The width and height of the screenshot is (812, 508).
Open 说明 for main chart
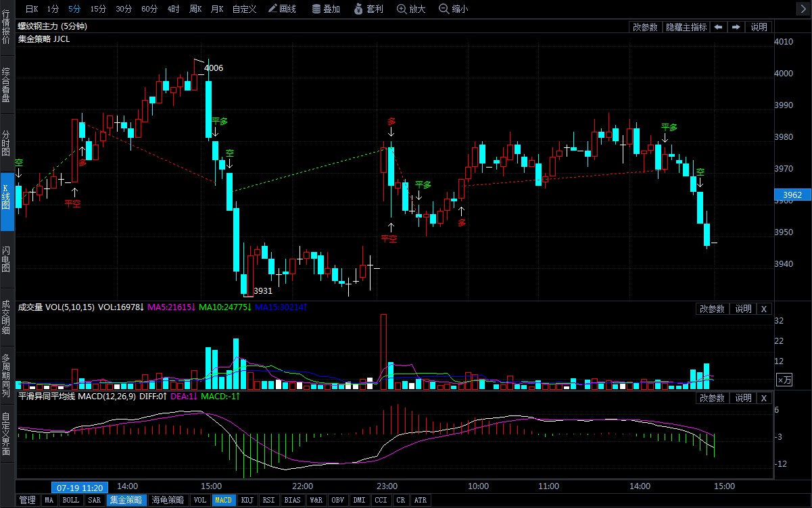point(759,27)
